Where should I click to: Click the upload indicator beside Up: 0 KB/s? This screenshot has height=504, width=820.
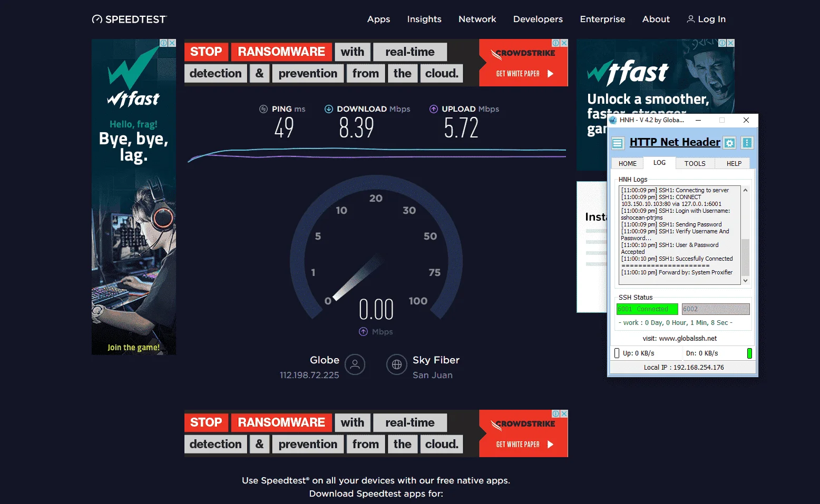pos(617,353)
